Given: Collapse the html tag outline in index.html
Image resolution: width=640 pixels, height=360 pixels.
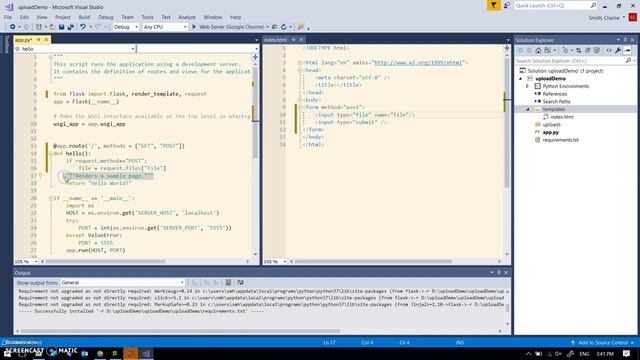Looking at the screenshot, I should pyautogui.click(x=300, y=63).
